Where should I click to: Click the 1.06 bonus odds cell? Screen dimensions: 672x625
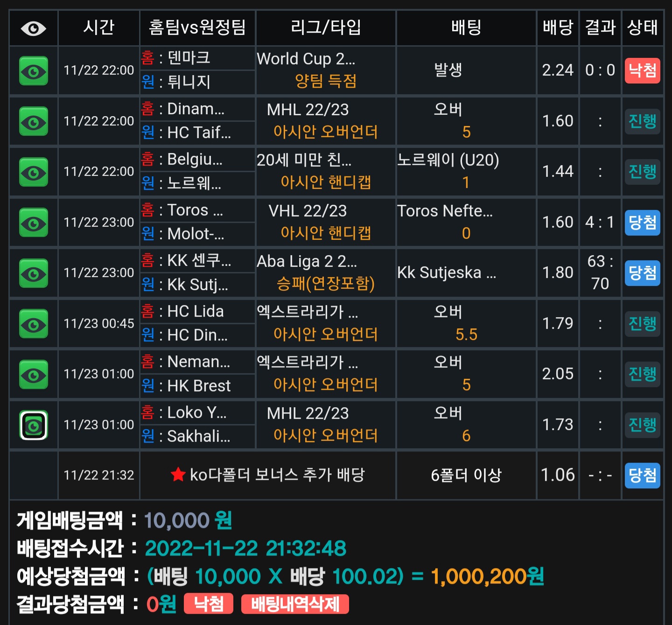558,475
